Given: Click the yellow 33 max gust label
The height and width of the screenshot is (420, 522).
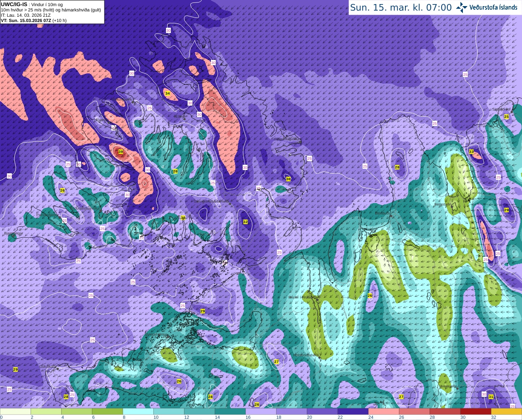Looking at the screenshot, I should pos(471,152).
